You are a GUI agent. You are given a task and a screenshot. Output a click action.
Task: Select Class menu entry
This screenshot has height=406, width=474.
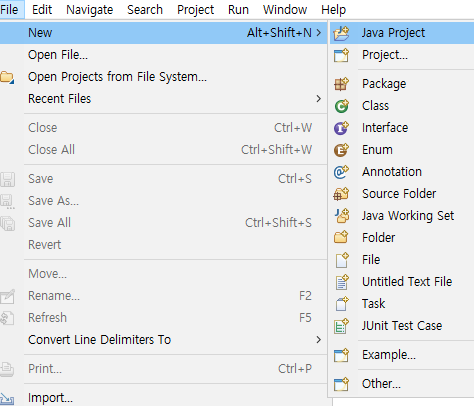tap(402, 106)
